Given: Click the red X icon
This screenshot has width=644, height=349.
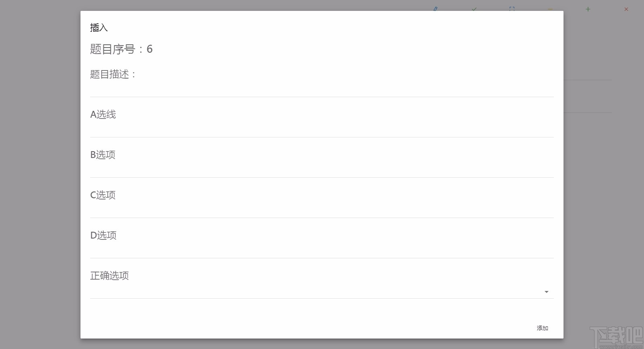Looking at the screenshot, I should point(626,9).
